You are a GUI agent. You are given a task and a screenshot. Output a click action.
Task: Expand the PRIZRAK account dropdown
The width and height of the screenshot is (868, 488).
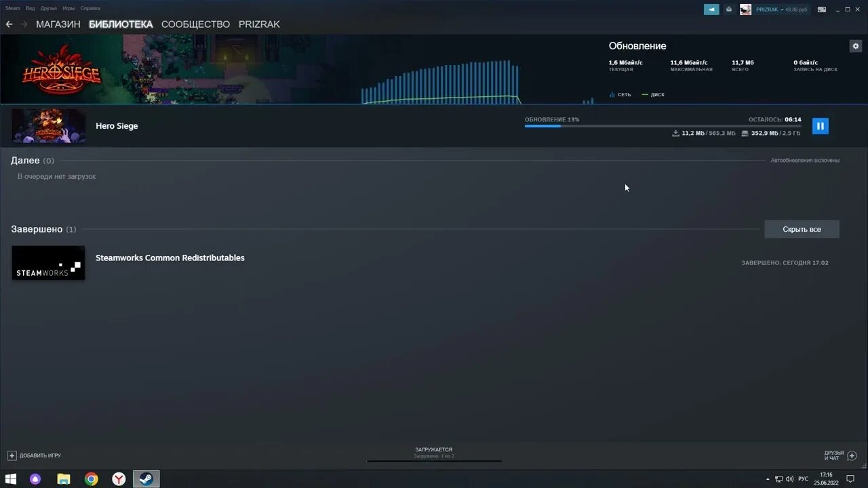[782, 9]
